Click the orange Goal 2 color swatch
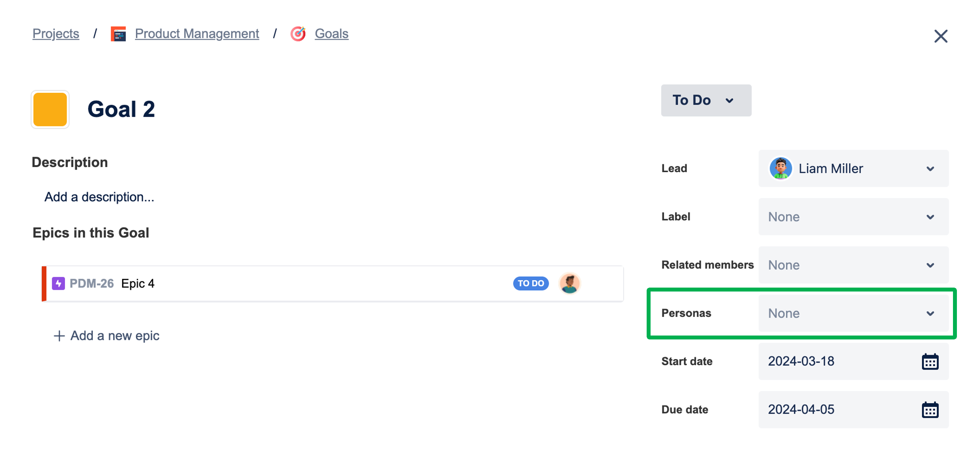 50,109
